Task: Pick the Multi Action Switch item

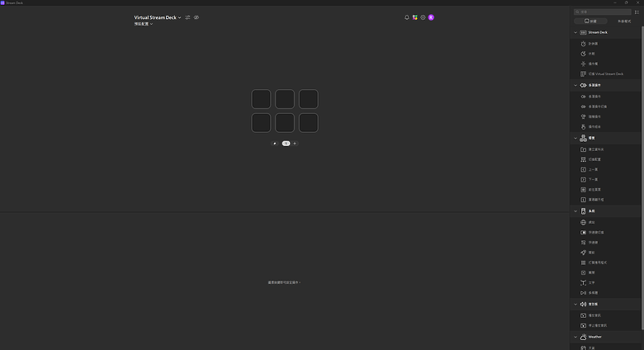Action: coord(606,106)
